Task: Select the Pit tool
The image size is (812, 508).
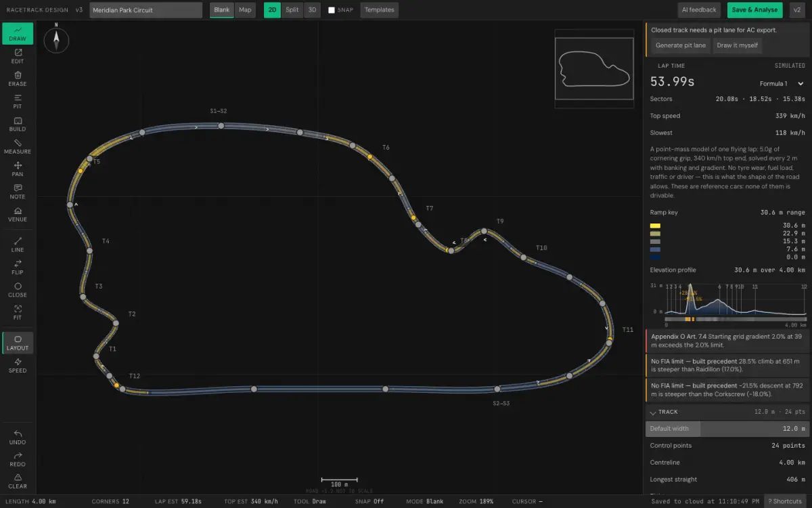Action: tap(18, 102)
